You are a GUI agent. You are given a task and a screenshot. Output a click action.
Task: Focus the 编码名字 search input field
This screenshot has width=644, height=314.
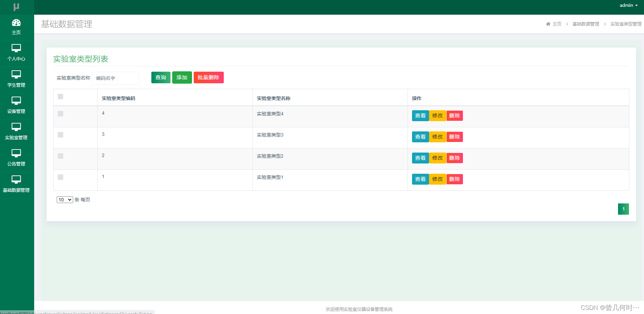[x=115, y=78]
